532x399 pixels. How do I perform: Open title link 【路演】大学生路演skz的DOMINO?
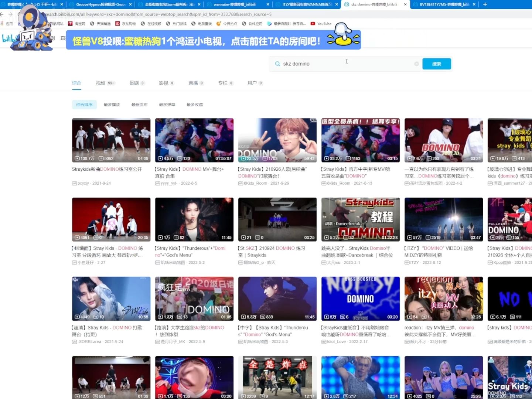(190, 331)
